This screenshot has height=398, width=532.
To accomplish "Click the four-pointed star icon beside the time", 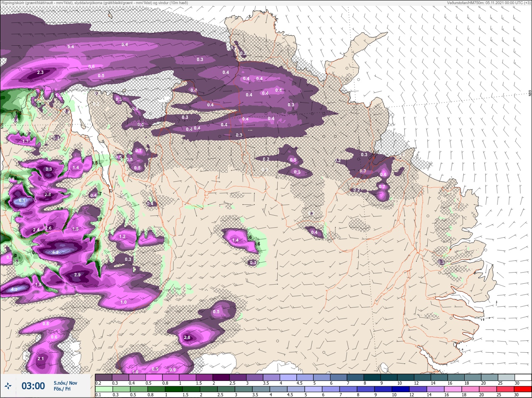I will click(8, 386).
